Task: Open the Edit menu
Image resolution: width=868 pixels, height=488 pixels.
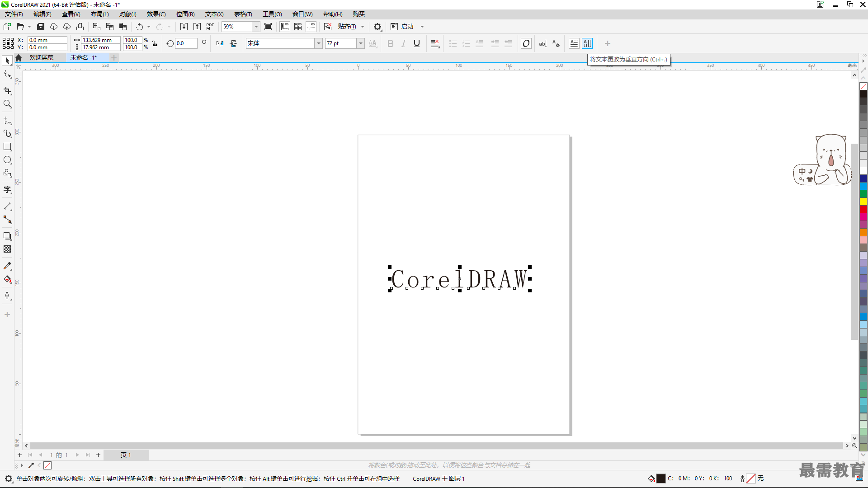Action: tap(42, 14)
